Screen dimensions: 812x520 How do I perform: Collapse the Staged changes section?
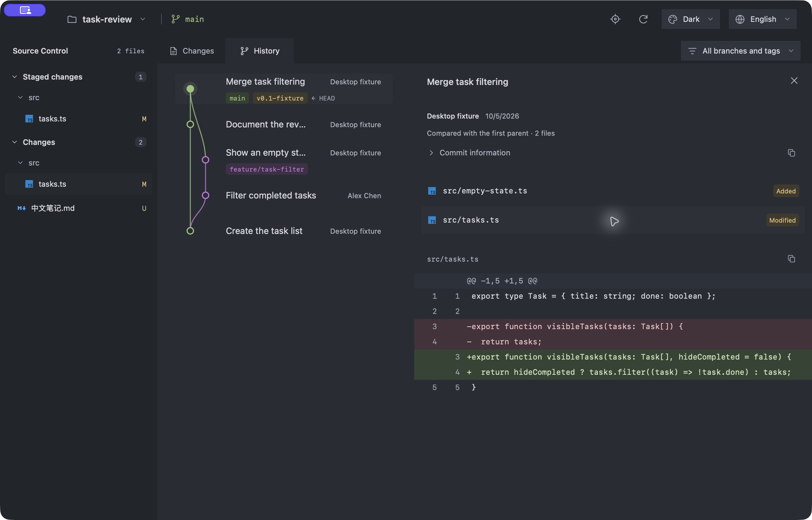[x=15, y=77]
